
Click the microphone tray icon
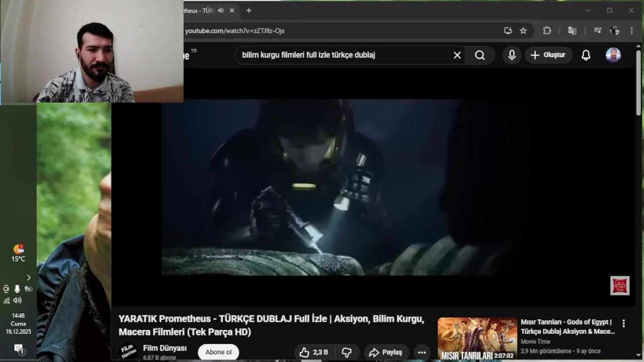(x=17, y=289)
